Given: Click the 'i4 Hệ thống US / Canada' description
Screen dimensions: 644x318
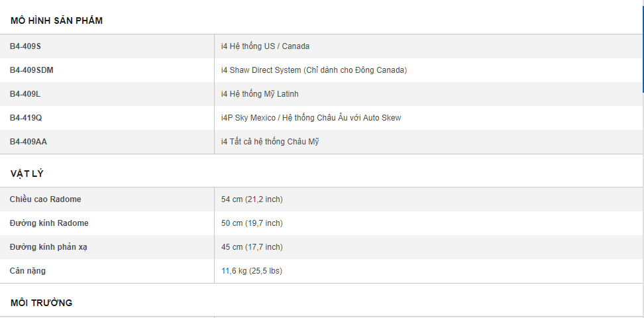Looking at the screenshot, I should click(265, 46).
